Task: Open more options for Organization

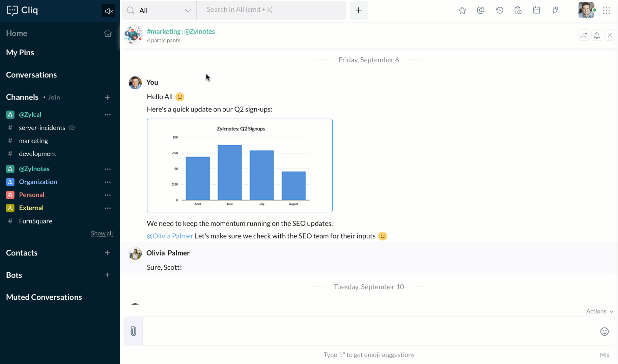Action: [108, 182]
